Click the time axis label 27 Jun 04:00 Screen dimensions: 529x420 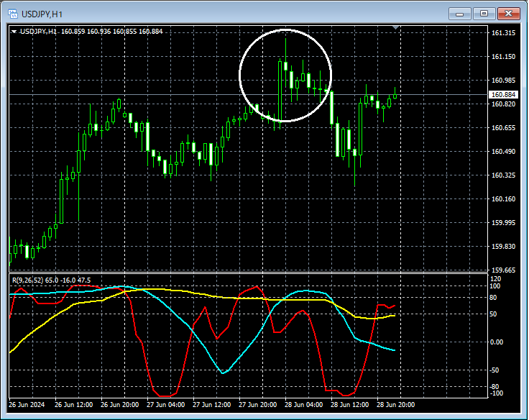[165, 404]
